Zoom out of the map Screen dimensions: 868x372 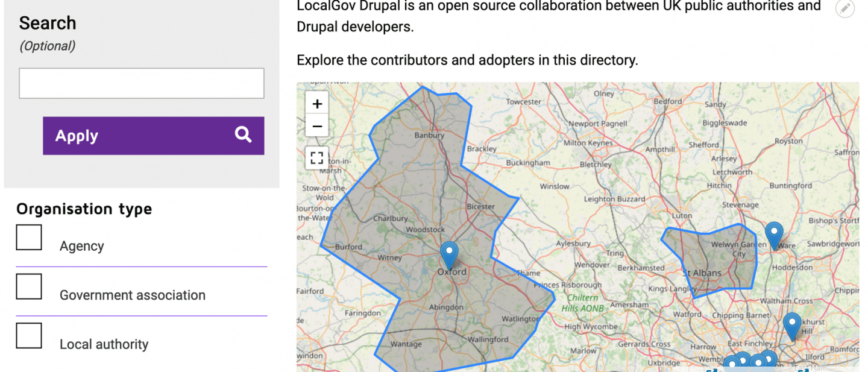point(317,126)
